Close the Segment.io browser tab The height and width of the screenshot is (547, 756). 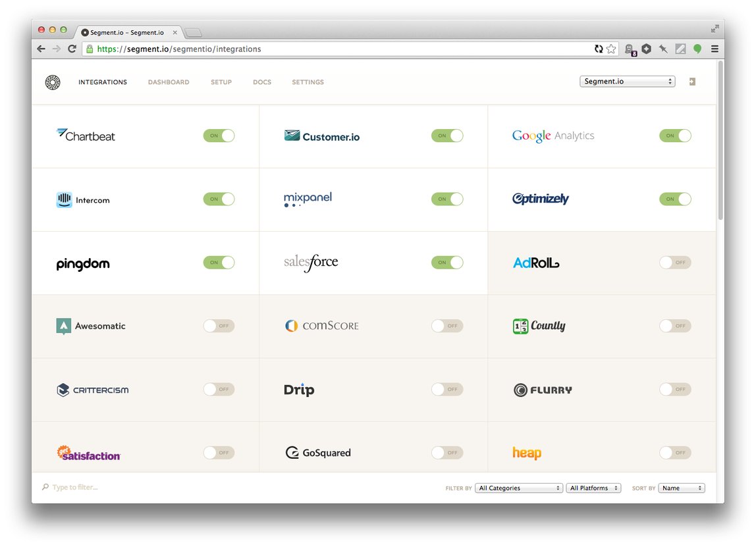click(175, 33)
